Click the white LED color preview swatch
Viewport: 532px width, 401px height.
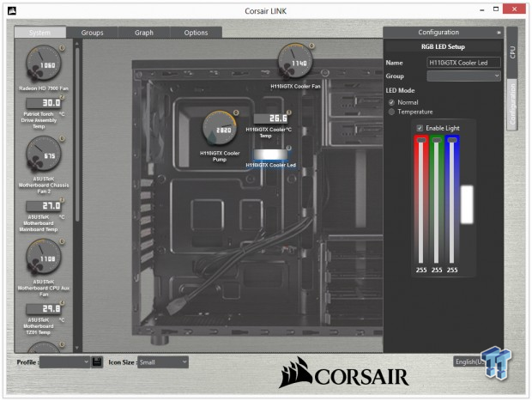pyautogui.click(x=467, y=204)
